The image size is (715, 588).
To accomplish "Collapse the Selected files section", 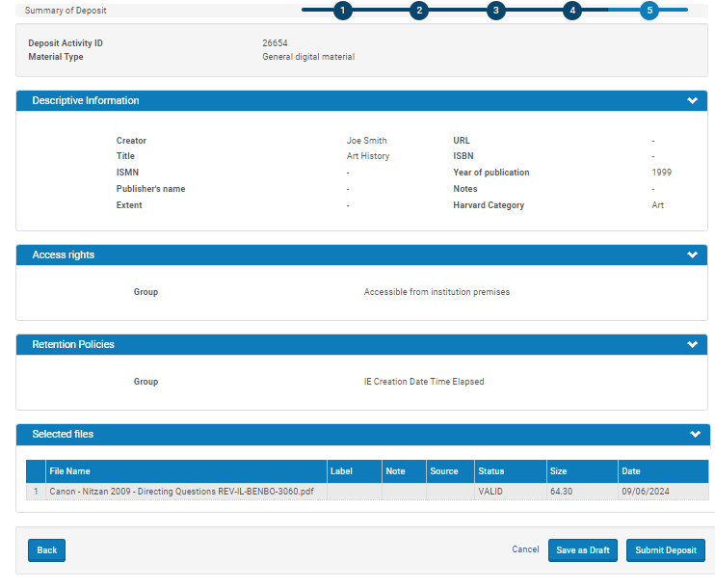I will point(695,435).
